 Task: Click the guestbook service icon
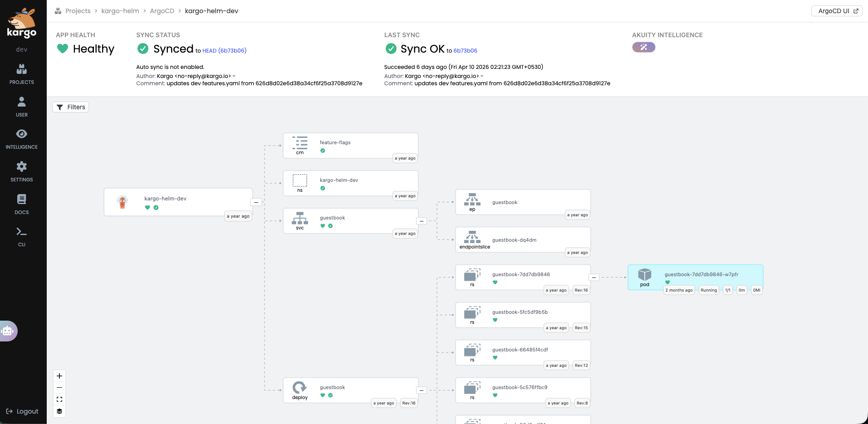(x=300, y=218)
